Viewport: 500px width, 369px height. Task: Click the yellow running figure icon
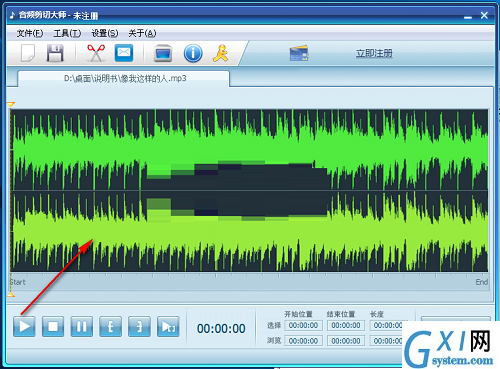[x=221, y=53]
